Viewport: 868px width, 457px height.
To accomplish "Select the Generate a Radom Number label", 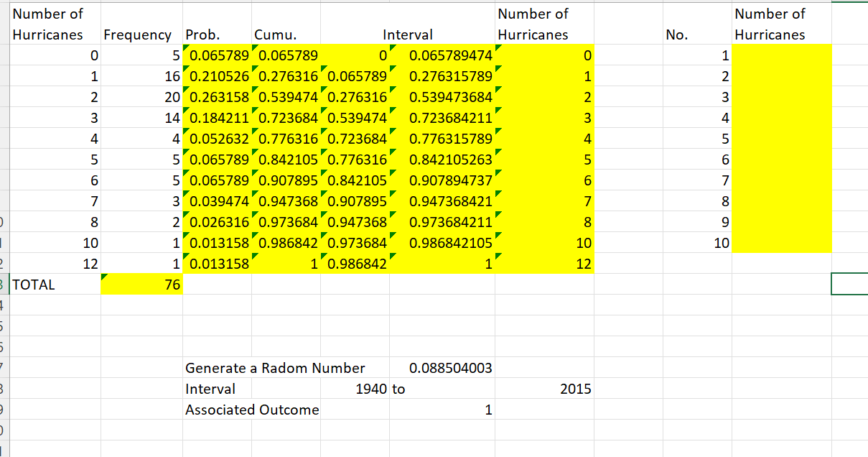I will pos(275,368).
